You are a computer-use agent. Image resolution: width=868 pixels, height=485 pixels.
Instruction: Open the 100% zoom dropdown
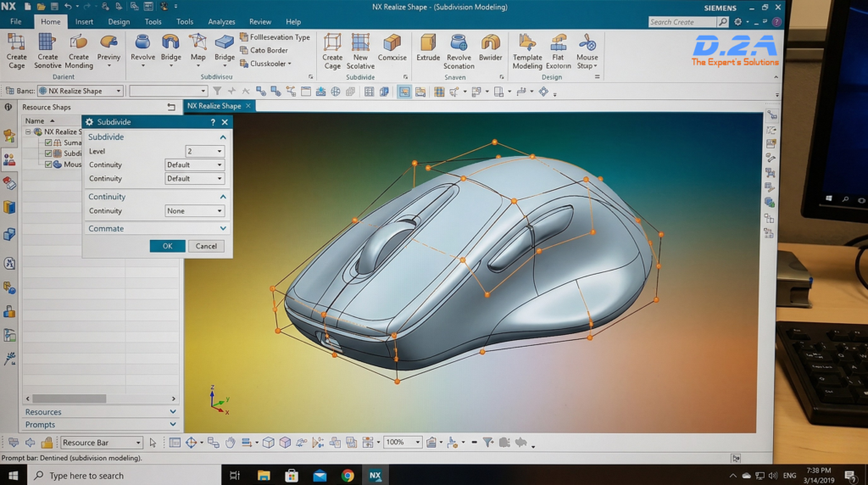[403, 442]
